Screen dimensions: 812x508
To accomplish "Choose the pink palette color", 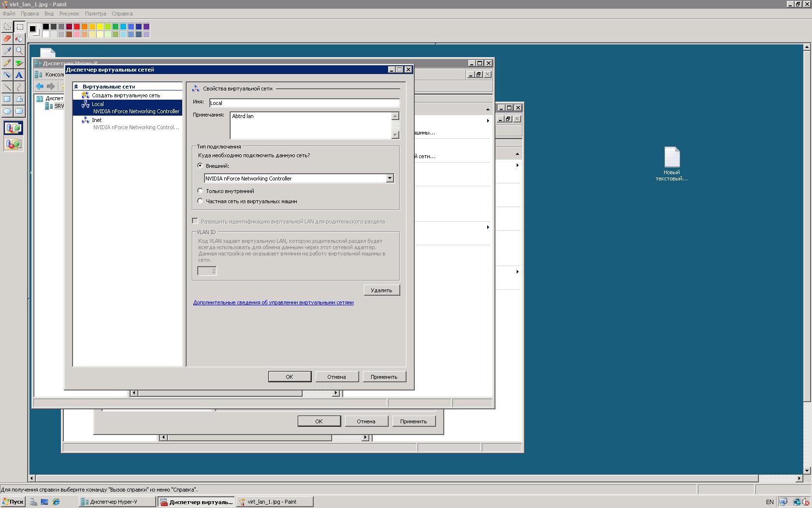I will pyautogui.click(x=77, y=34).
